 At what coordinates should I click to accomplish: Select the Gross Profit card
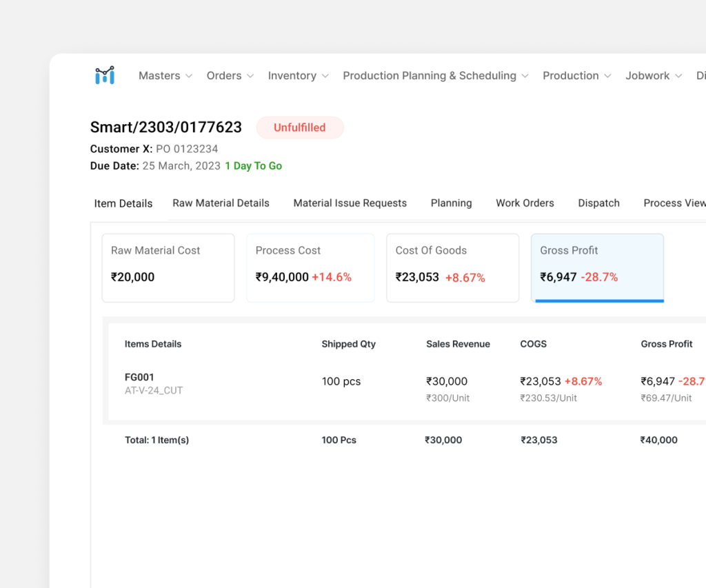[598, 268]
